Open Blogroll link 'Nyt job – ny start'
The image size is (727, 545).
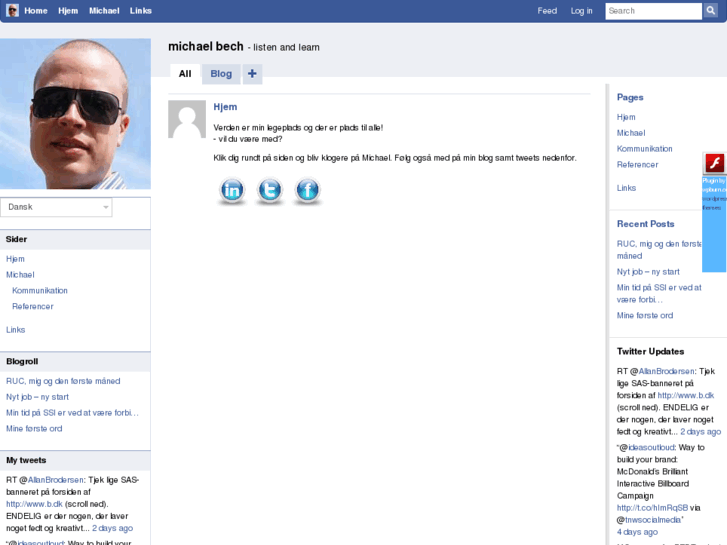click(x=38, y=397)
